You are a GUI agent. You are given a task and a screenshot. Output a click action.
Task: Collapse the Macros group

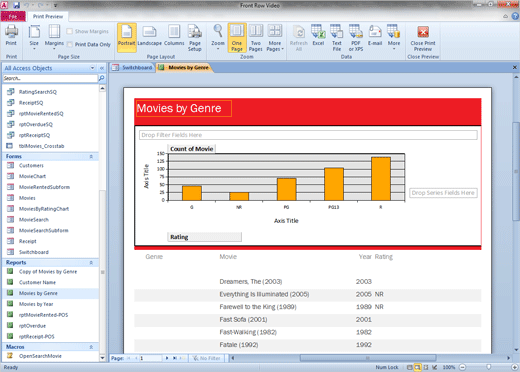point(91,347)
